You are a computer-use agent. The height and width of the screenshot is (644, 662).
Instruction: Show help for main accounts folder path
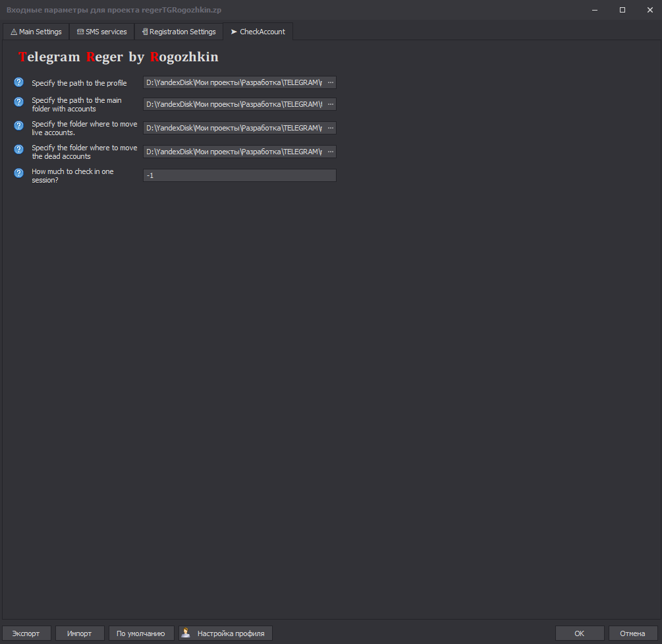coord(18,102)
